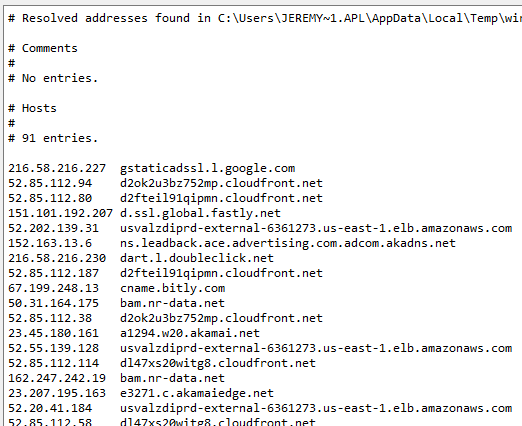Select the 216.58.216.227 IP address

pyautogui.click(x=57, y=168)
